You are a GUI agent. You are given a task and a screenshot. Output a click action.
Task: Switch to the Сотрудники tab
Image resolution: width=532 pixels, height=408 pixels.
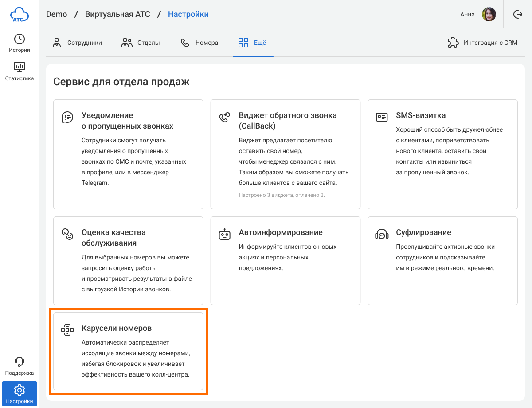point(77,43)
